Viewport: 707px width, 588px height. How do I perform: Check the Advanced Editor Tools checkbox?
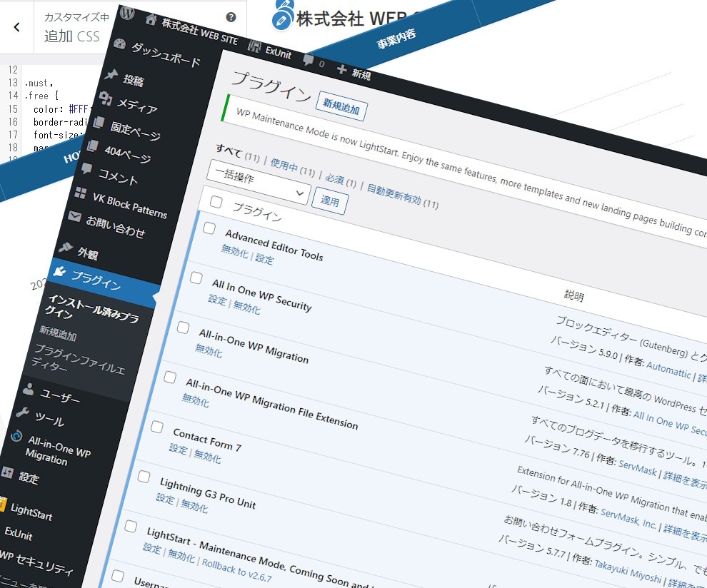click(209, 228)
